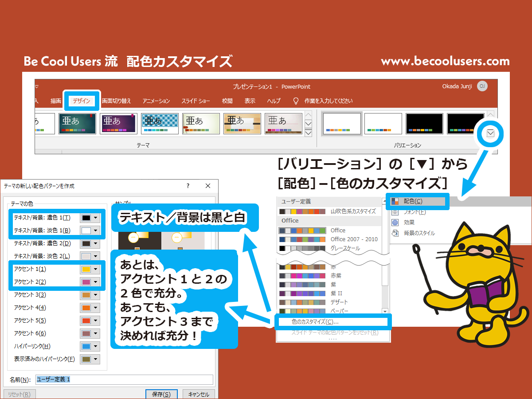This screenshot has height=399, width=532.
Task: Switch to the 画面切り替え tab
Action: tap(116, 101)
